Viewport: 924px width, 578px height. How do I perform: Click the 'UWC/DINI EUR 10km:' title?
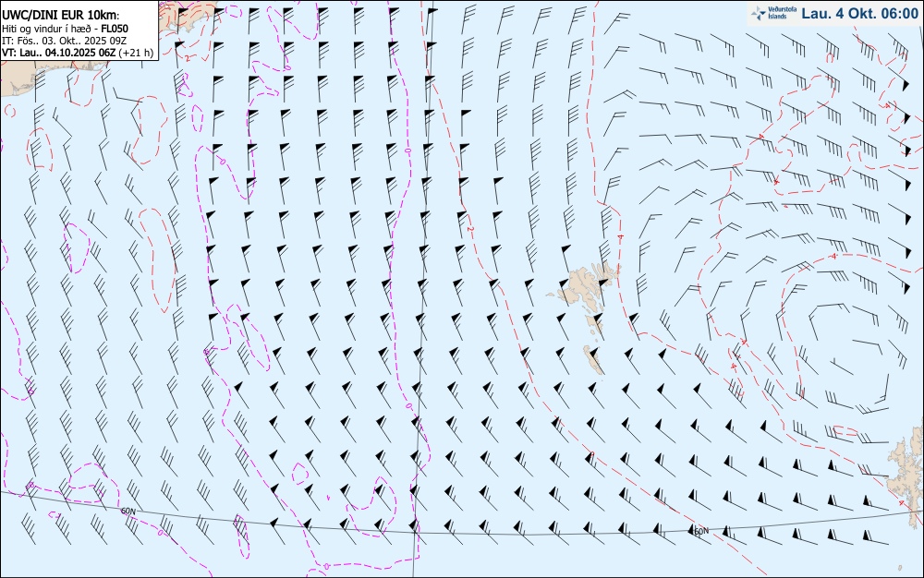coord(61,16)
